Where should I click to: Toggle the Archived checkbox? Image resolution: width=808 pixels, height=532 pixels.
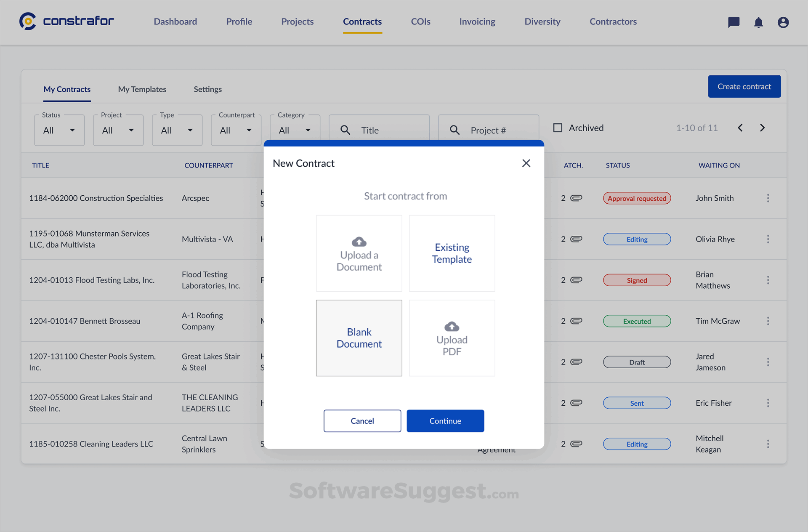(x=558, y=128)
